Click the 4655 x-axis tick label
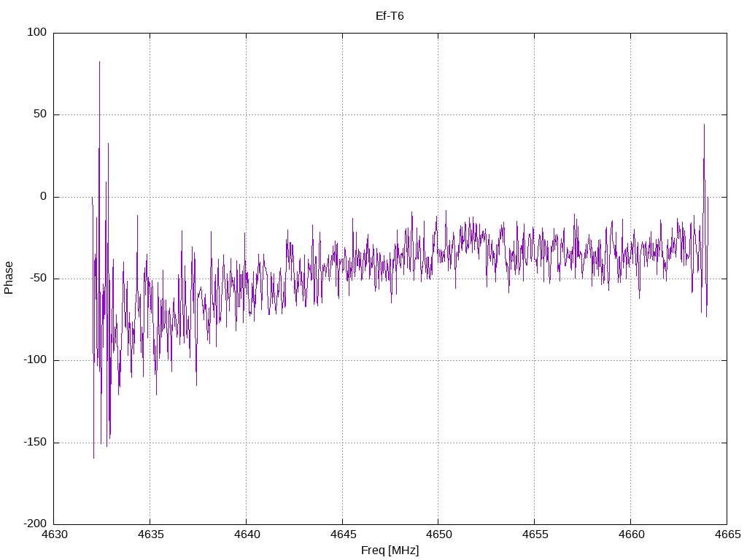Screen dimensions: 747x560 [x=535, y=534]
